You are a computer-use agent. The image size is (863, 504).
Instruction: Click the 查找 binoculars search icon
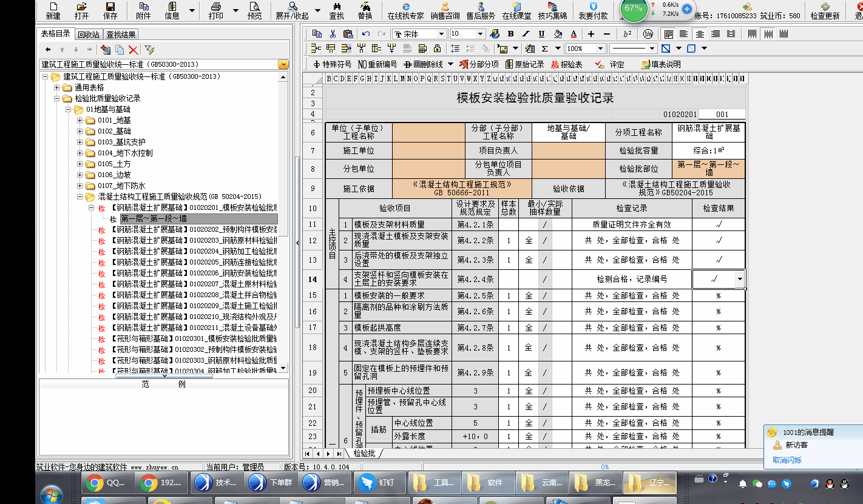coord(336,10)
